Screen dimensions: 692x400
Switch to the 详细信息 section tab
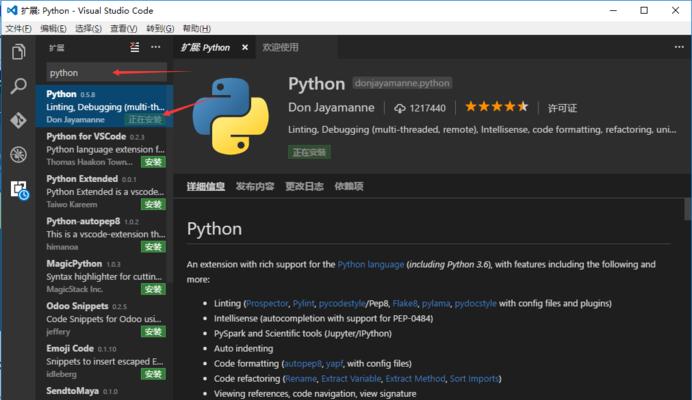tap(206, 186)
